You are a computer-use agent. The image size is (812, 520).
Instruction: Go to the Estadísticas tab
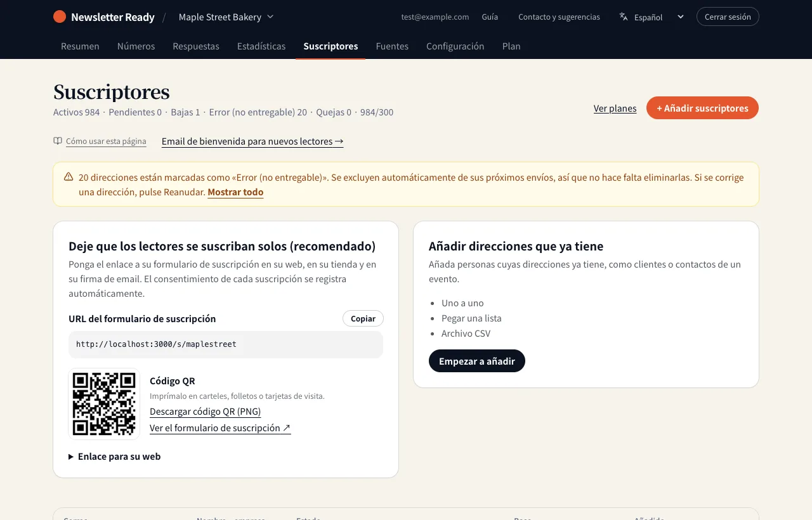[261, 46]
